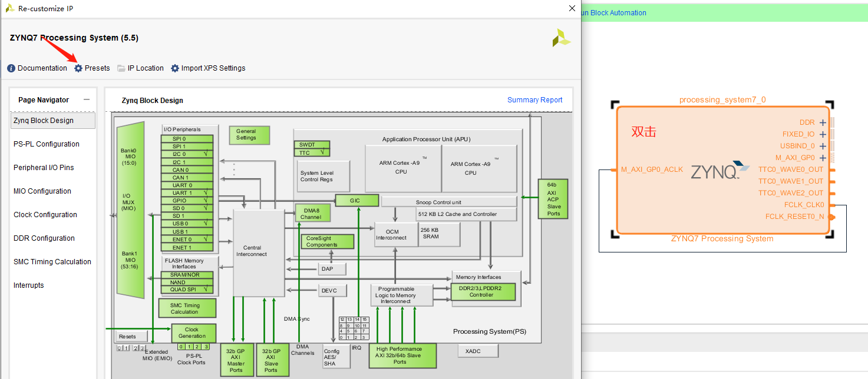
Task: Click the DDR2/3, LPDDR2 Controller block
Action: [484, 291]
